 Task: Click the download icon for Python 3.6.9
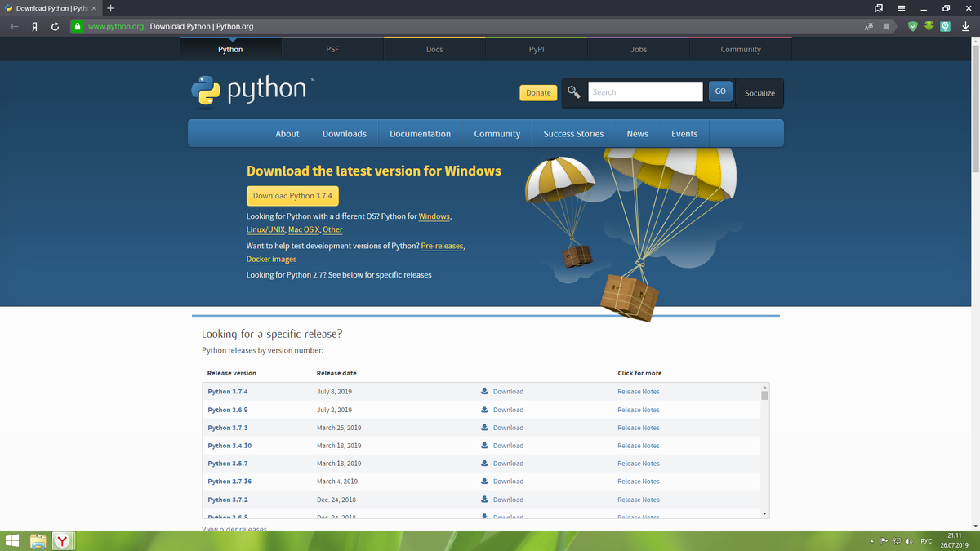point(484,409)
